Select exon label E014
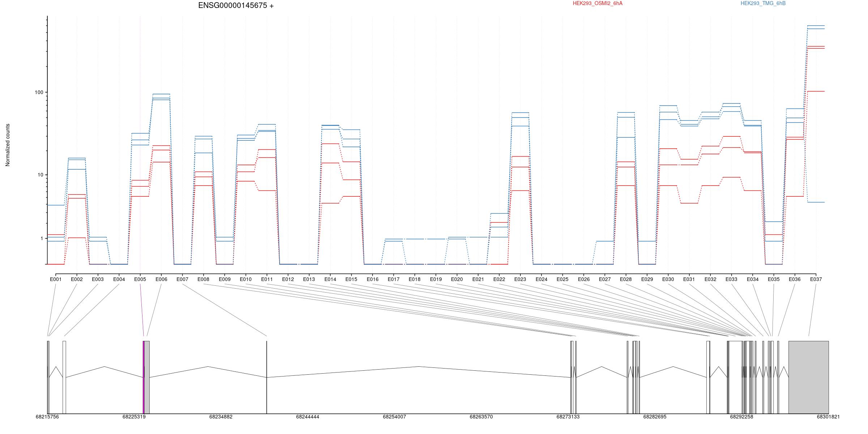The height and width of the screenshot is (434, 868). click(330, 279)
